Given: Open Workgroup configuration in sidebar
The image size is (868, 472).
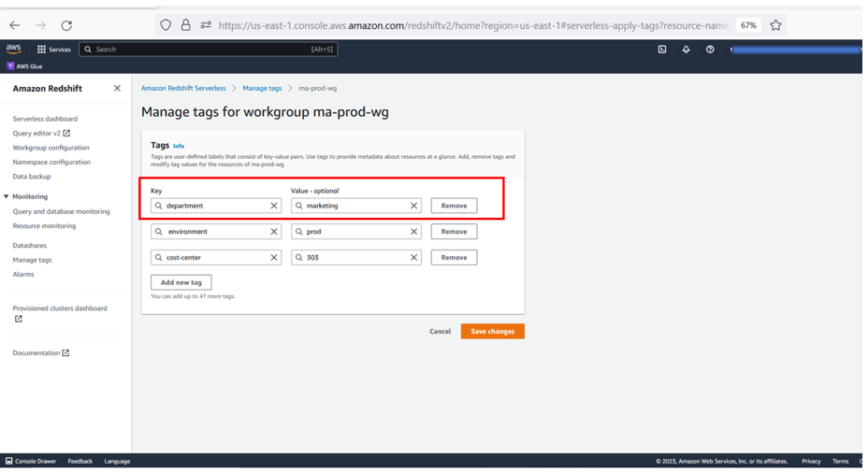Looking at the screenshot, I should click(51, 148).
